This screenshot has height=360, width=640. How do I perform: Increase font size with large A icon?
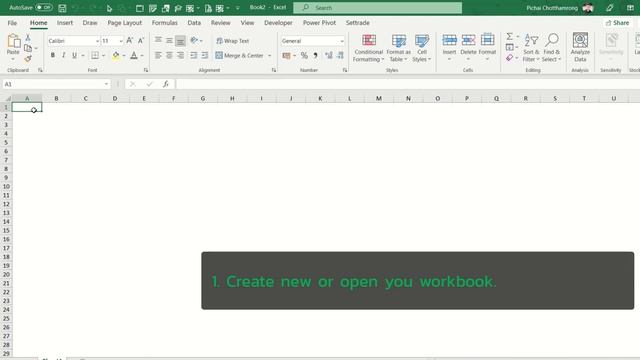tap(129, 40)
